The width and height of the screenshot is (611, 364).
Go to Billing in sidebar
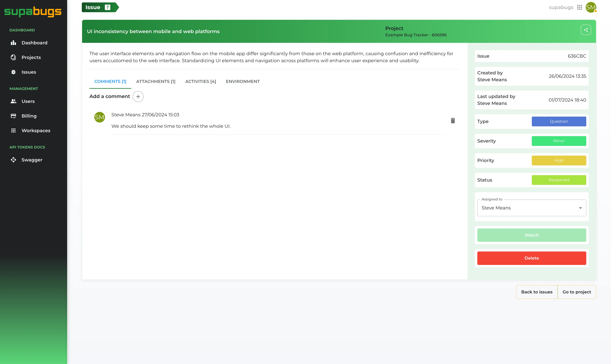coord(29,116)
